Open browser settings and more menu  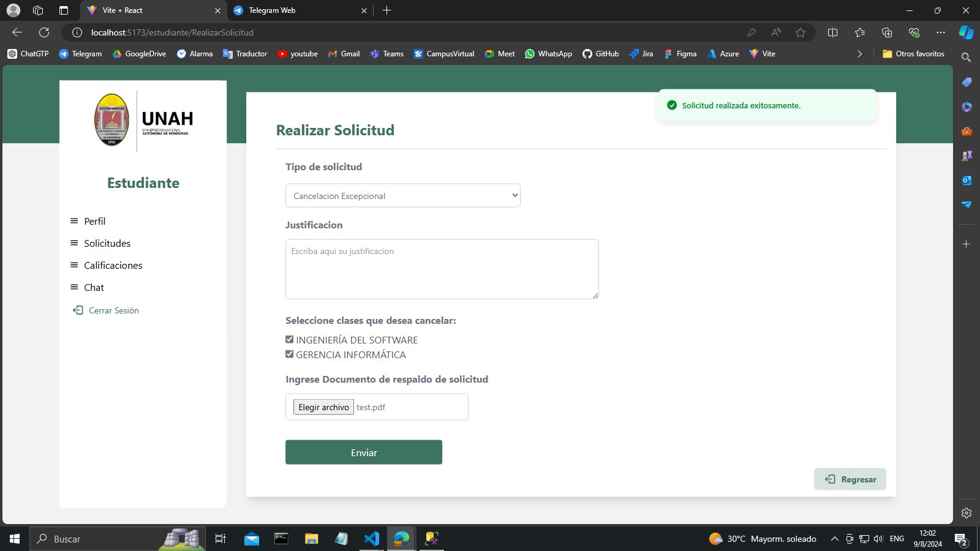tap(940, 32)
